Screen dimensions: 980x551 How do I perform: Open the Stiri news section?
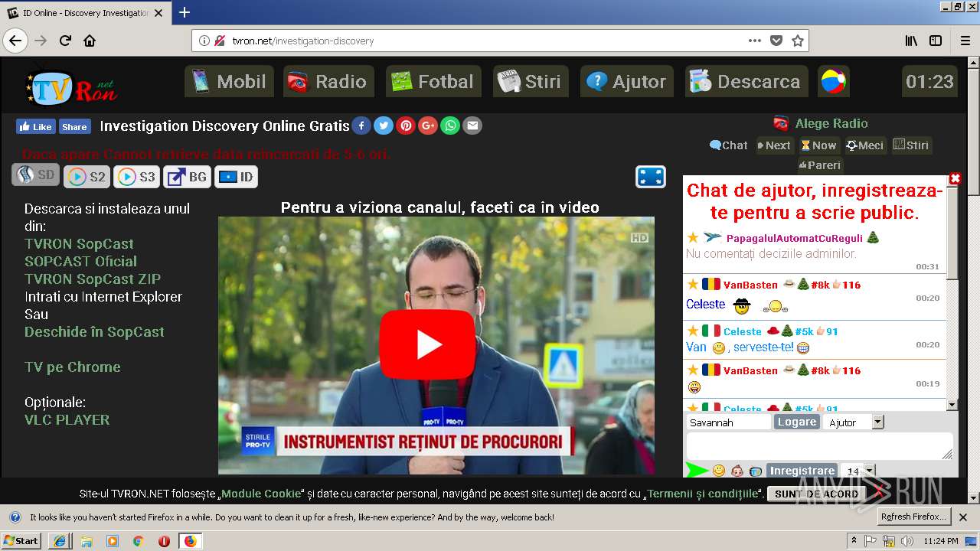tap(531, 81)
